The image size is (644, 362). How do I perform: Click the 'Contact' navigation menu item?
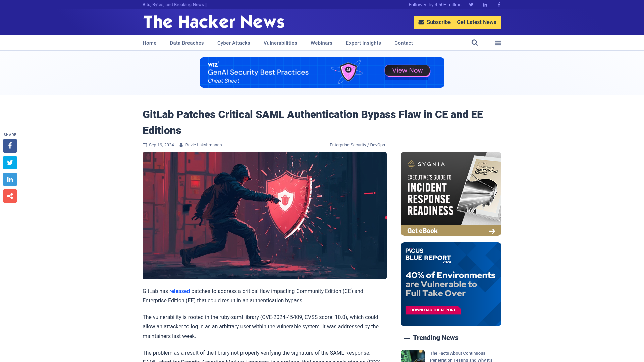[x=404, y=43]
